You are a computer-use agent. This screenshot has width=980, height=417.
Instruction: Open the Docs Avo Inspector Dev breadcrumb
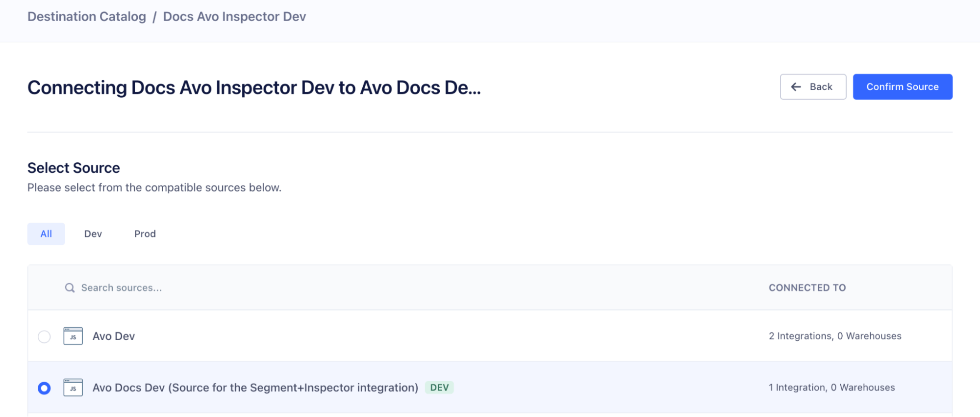tap(234, 17)
